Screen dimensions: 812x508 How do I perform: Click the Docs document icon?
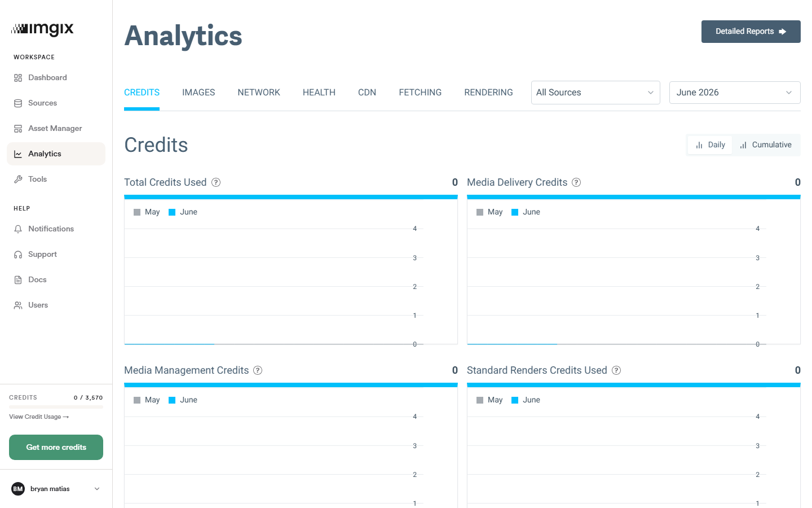pos(18,280)
